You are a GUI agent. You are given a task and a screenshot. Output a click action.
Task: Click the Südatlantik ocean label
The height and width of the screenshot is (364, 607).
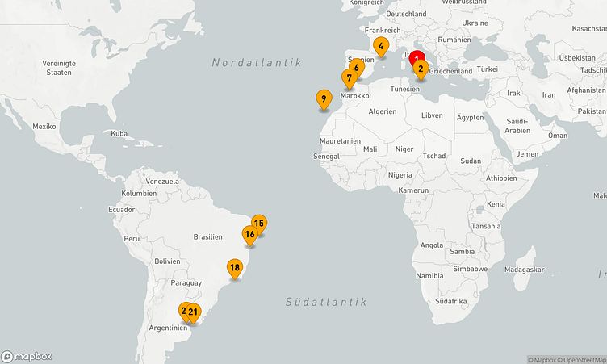click(325, 302)
